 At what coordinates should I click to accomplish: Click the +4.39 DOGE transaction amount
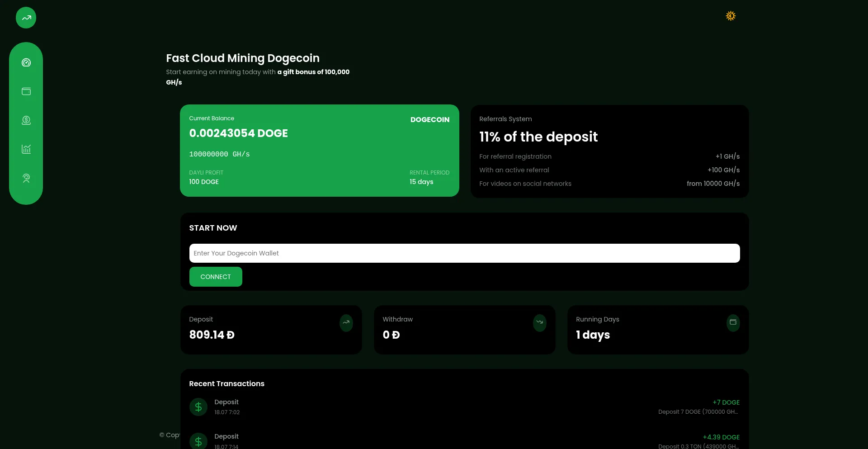[721, 437]
